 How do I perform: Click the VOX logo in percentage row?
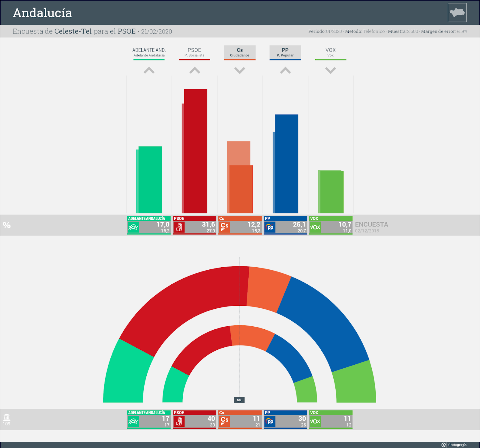[x=315, y=227]
